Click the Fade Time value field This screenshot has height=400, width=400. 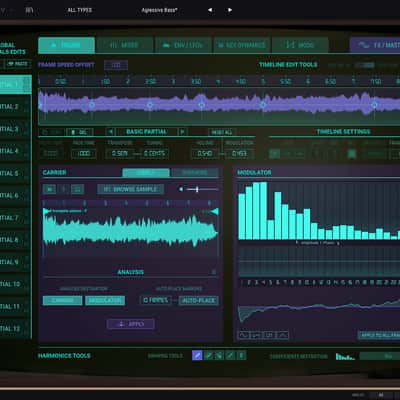[84, 154]
